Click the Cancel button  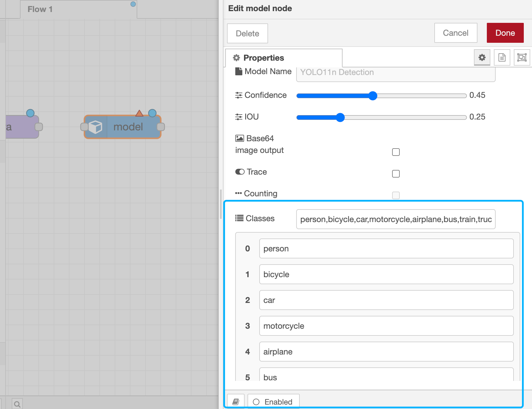455,33
